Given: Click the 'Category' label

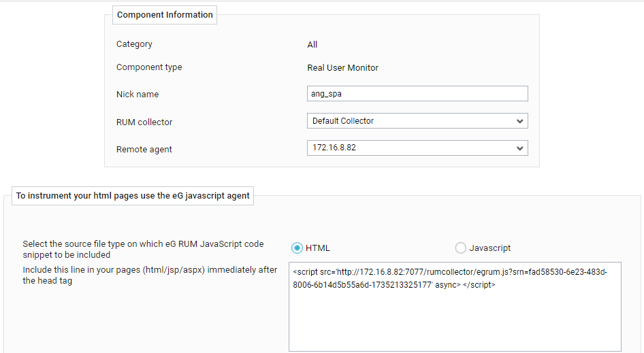Looking at the screenshot, I should pos(134,44).
